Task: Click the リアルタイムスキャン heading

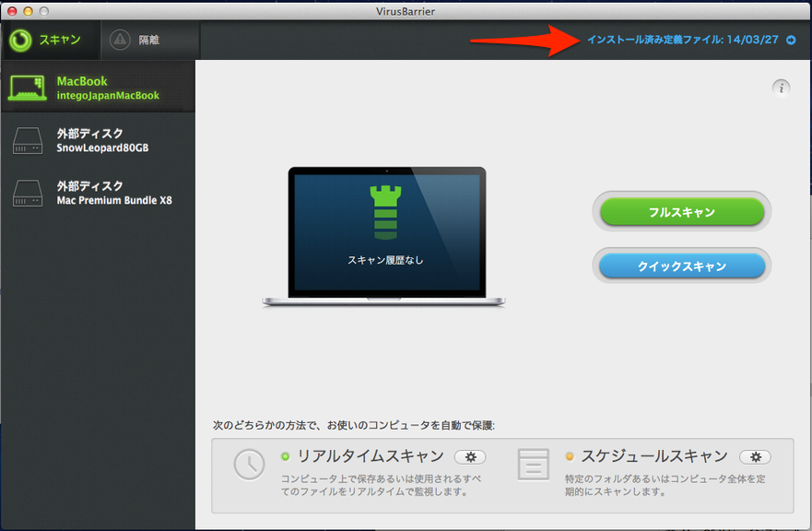Action: [x=371, y=456]
